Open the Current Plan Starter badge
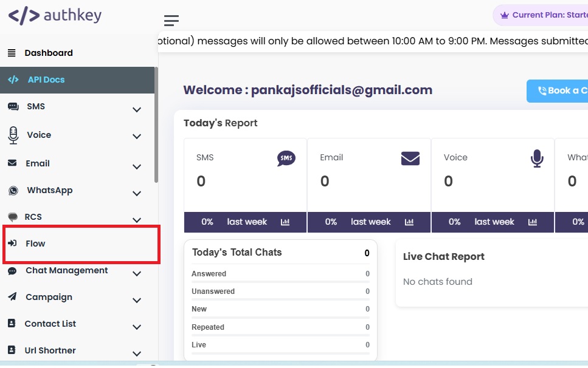Screen dimensions: 588x368 pos(546,15)
